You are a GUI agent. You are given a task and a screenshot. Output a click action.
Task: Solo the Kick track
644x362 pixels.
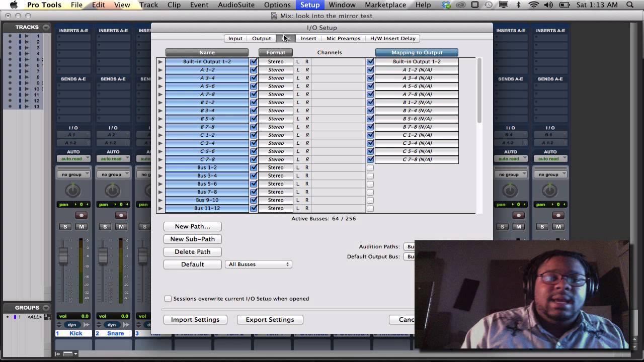pyautogui.click(x=65, y=227)
